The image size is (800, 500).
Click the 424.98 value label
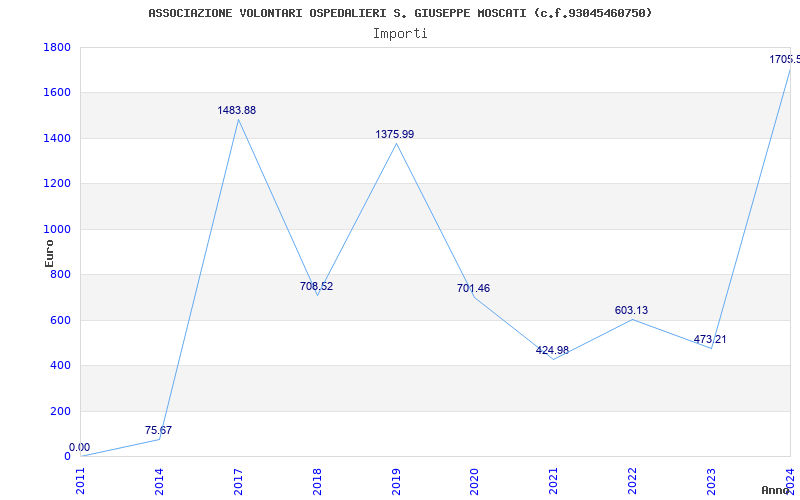click(x=553, y=350)
